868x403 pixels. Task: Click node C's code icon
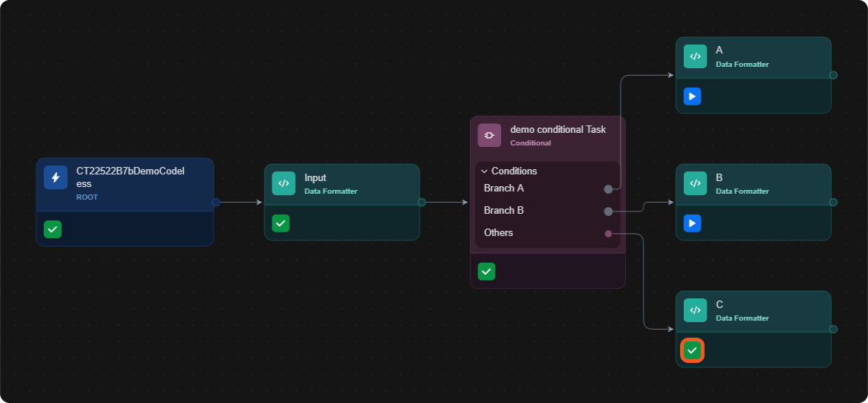click(x=695, y=310)
